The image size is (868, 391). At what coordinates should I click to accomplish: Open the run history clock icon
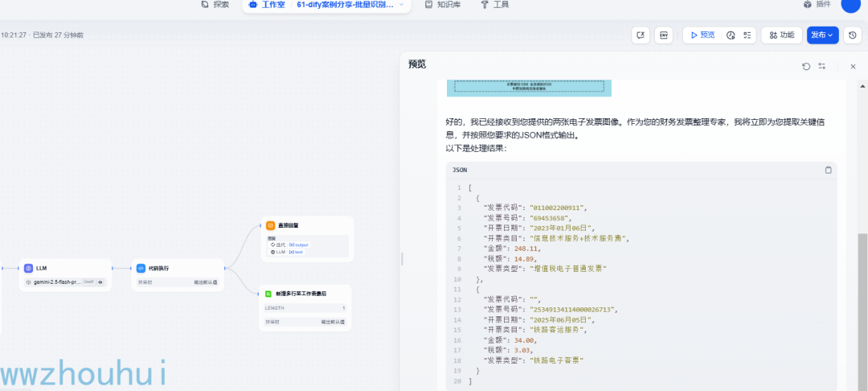pos(731,35)
